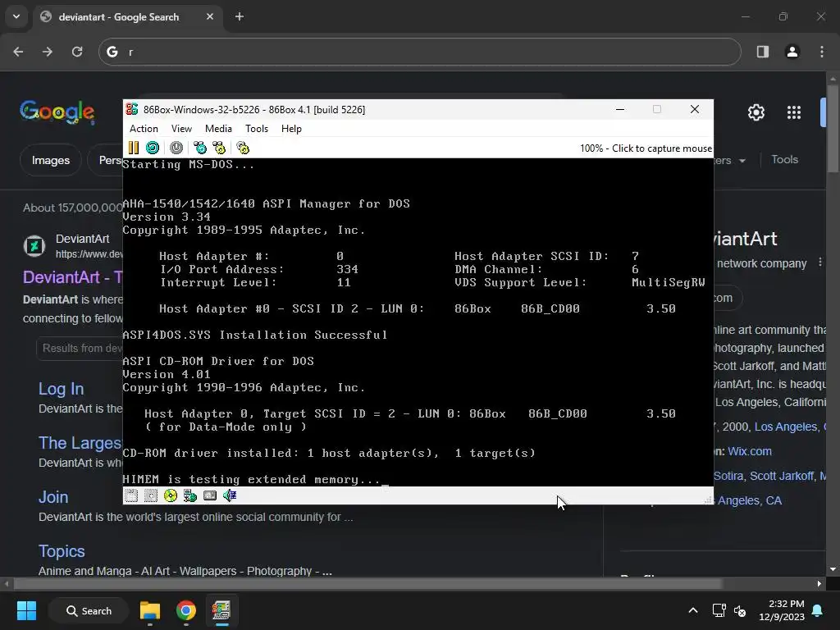Image resolution: width=840 pixels, height=630 pixels.
Task: Pause the 86Box emulation
Action: pyautogui.click(x=134, y=148)
